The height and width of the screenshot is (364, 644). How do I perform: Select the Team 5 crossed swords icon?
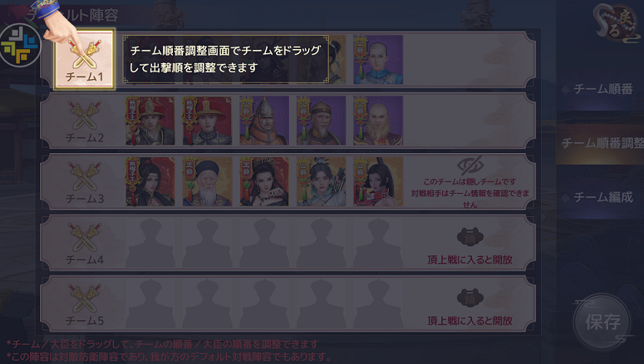pyautogui.click(x=85, y=298)
